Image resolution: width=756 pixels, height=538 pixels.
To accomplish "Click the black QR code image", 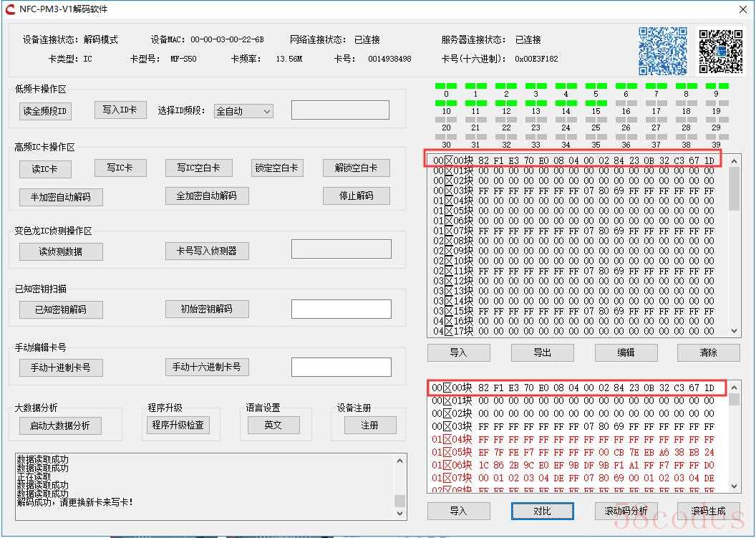I will [721, 51].
